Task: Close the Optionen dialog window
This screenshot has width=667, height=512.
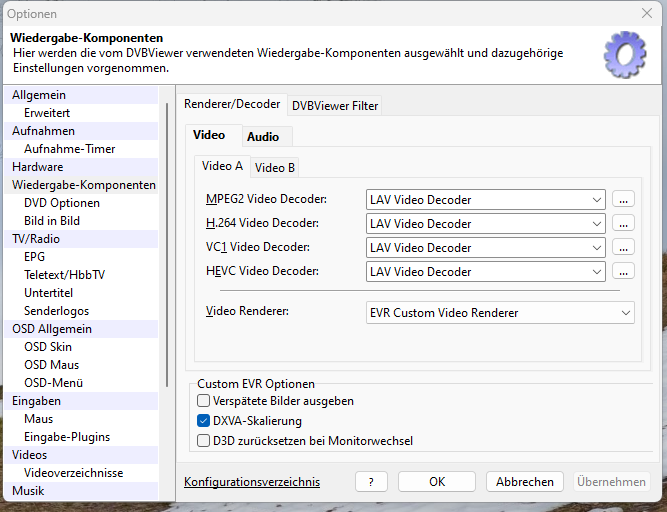Action: (645, 14)
